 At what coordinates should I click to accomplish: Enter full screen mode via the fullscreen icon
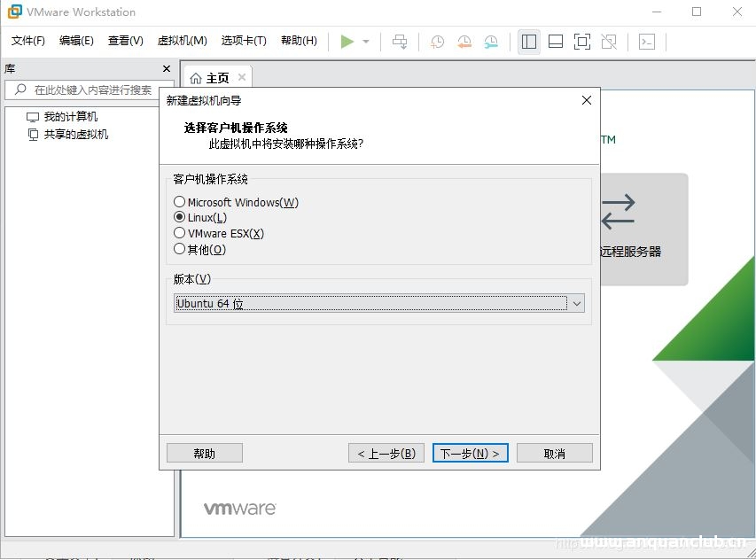581,41
